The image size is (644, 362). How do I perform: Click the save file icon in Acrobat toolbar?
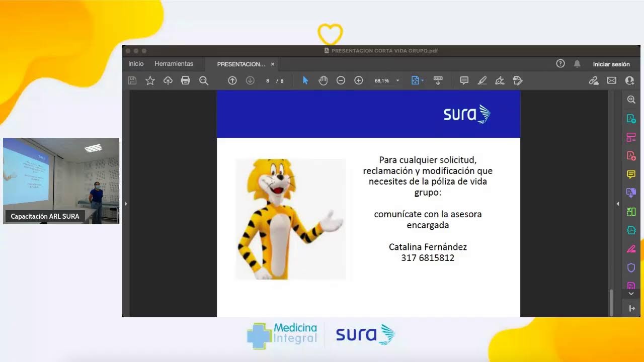click(132, 80)
